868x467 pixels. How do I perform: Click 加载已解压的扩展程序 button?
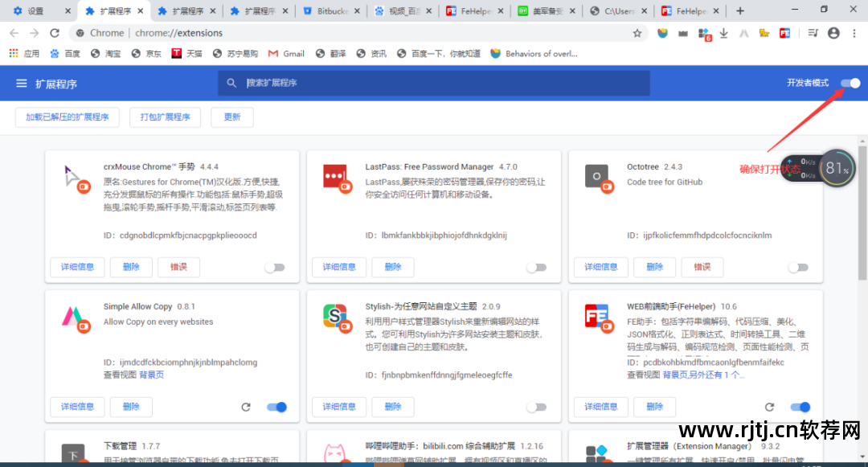[67, 117]
